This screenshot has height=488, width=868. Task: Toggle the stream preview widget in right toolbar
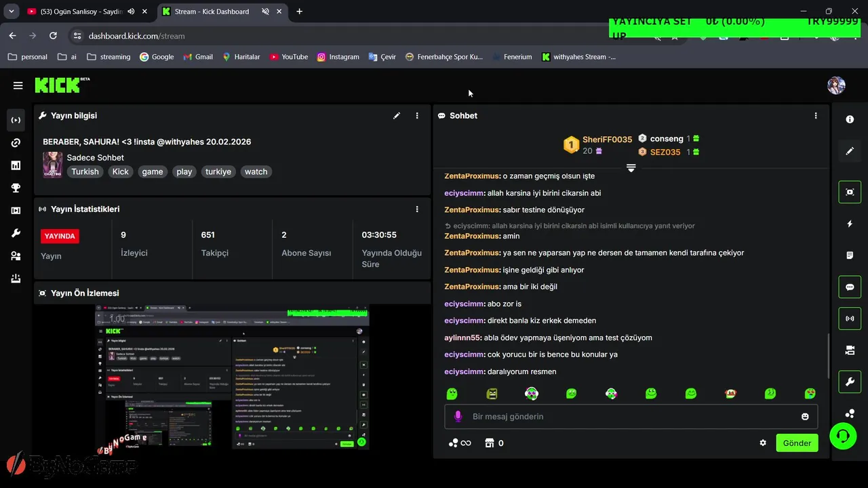[x=850, y=192]
